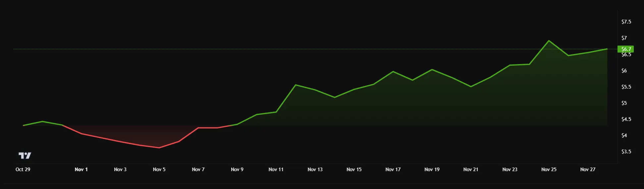Select the $5.5 price axis label
This screenshot has width=644, height=189.
626,87
